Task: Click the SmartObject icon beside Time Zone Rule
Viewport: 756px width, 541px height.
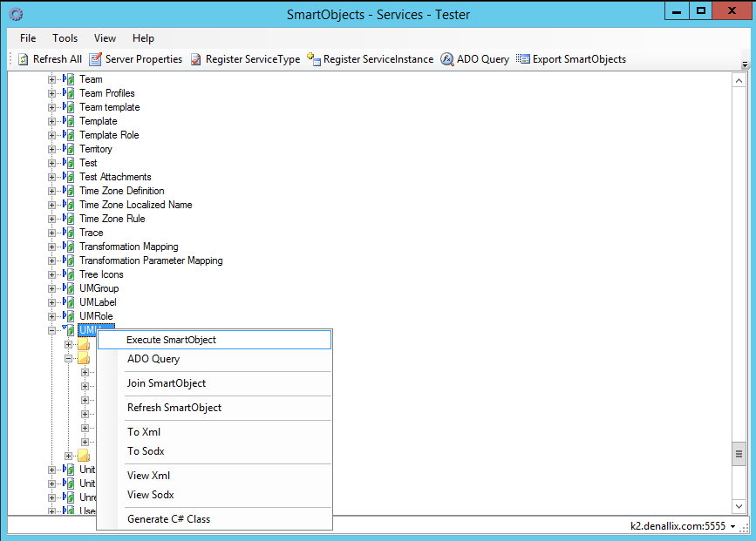Action: [69, 220]
